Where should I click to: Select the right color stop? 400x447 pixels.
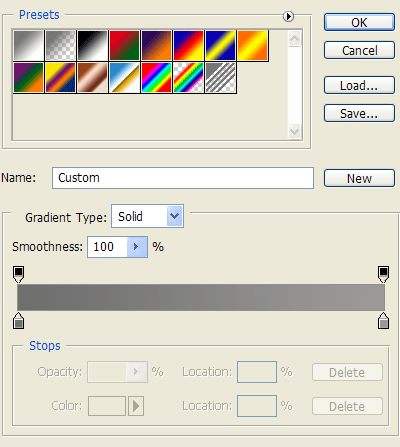[383, 321]
